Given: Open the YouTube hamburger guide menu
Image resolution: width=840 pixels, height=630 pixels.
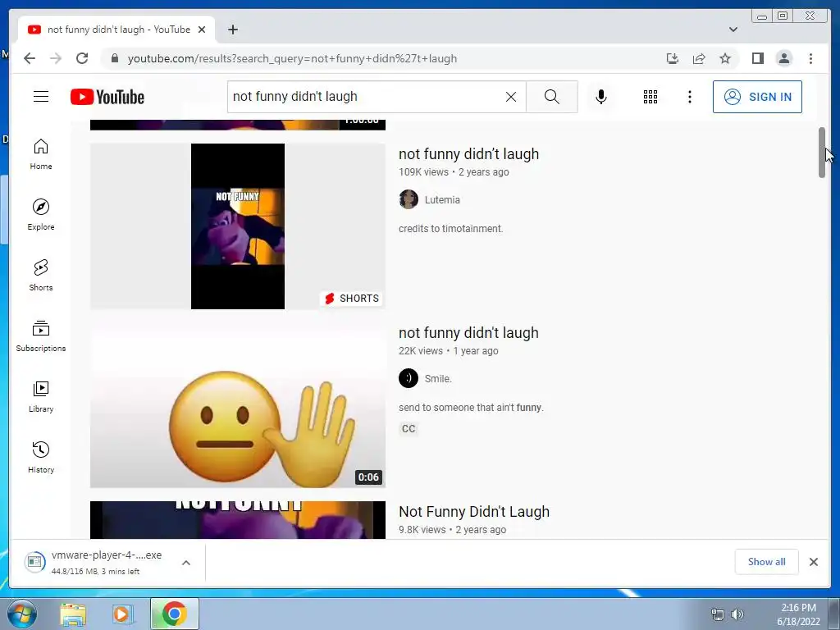Looking at the screenshot, I should coord(41,97).
